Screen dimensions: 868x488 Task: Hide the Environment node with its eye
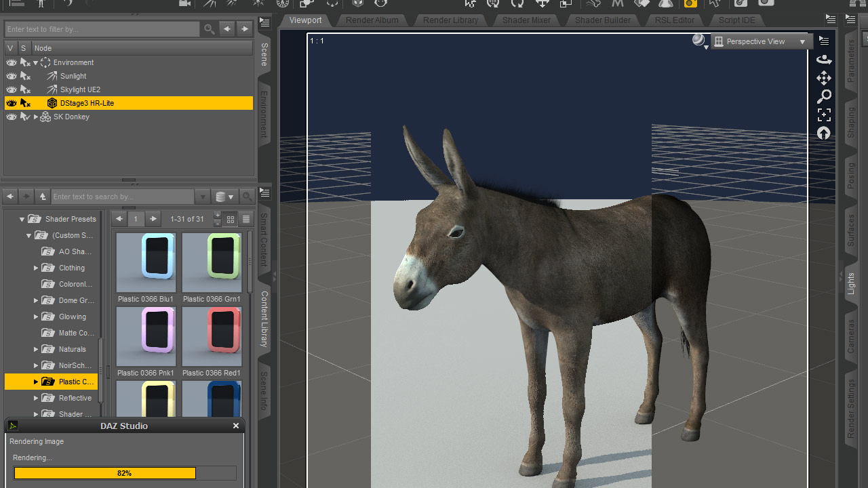tap(12, 62)
